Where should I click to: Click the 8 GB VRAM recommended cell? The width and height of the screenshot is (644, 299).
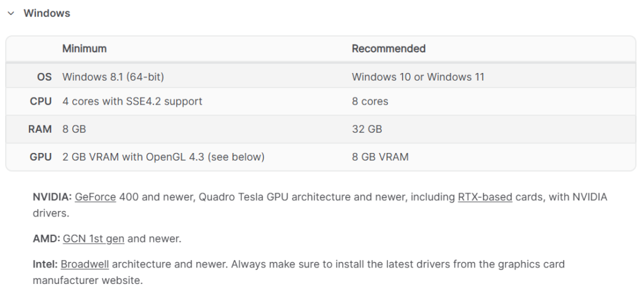tap(380, 157)
